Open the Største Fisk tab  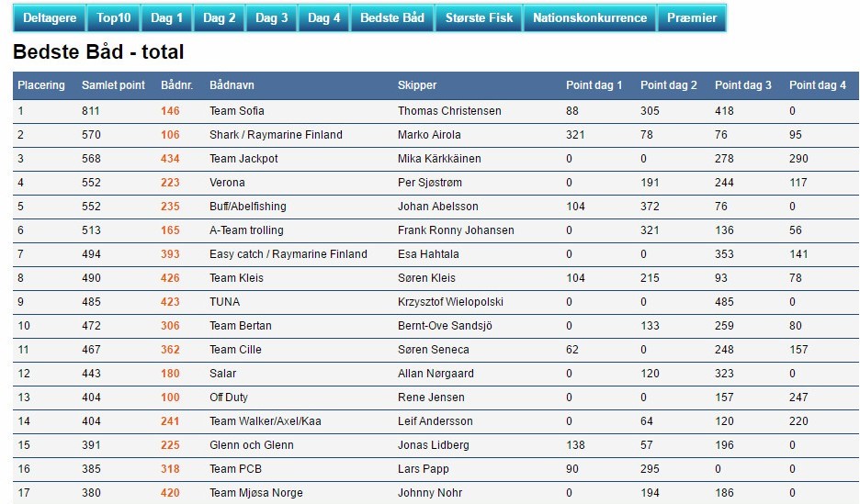(479, 18)
